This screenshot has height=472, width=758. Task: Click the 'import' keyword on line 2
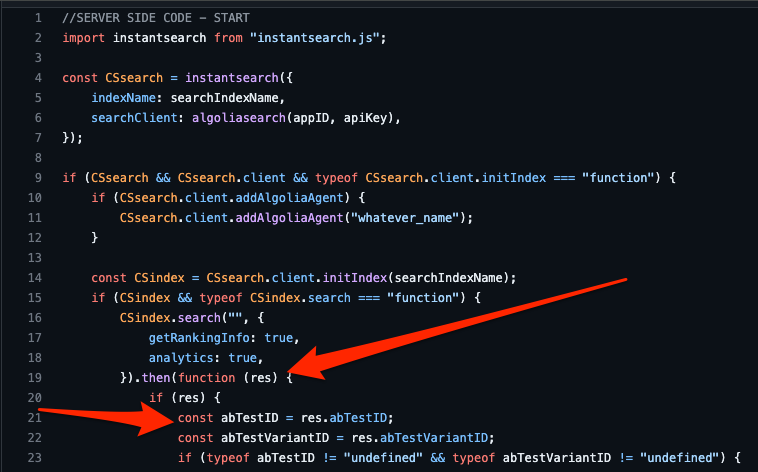(x=84, y=38)
